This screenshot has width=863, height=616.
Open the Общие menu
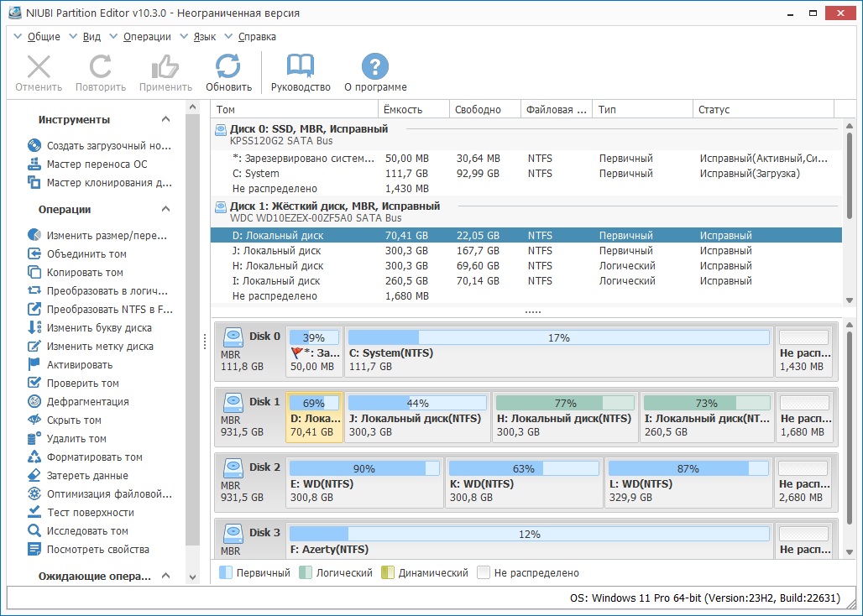(44, 37)
